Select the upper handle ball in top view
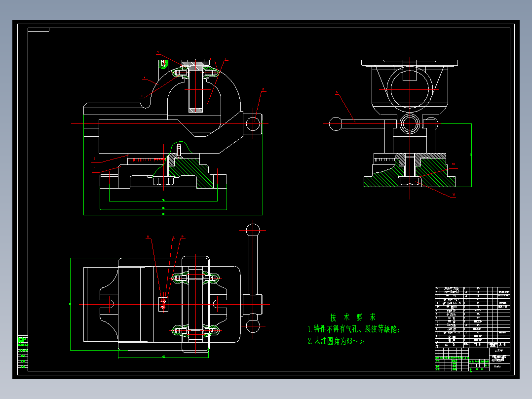The width and height of the screenshot is (532, 399). click(x=253, y=230)
